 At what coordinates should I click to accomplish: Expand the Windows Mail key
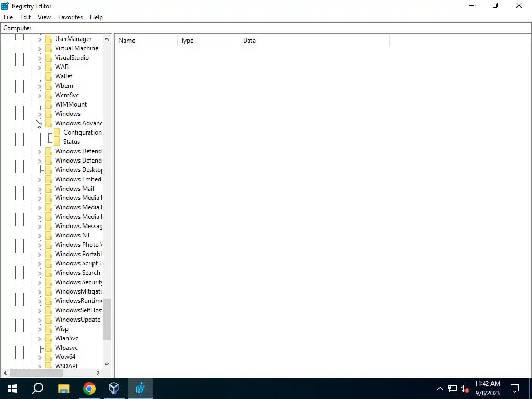click(x=39, y=189)
